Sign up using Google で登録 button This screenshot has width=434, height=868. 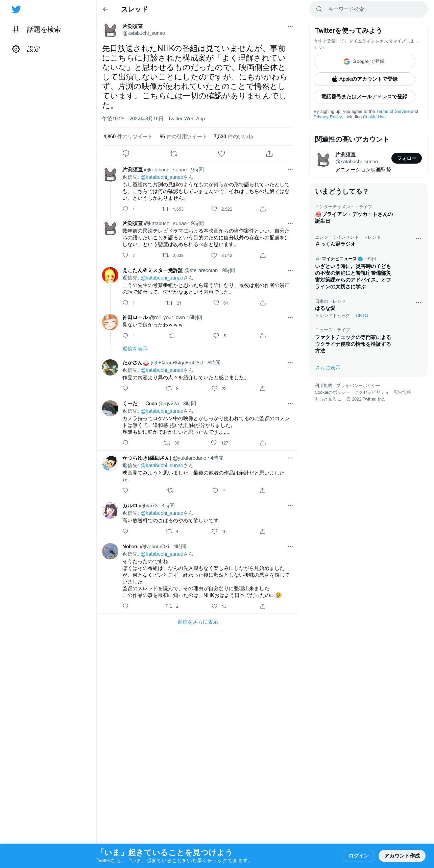(x=364, y=62)
